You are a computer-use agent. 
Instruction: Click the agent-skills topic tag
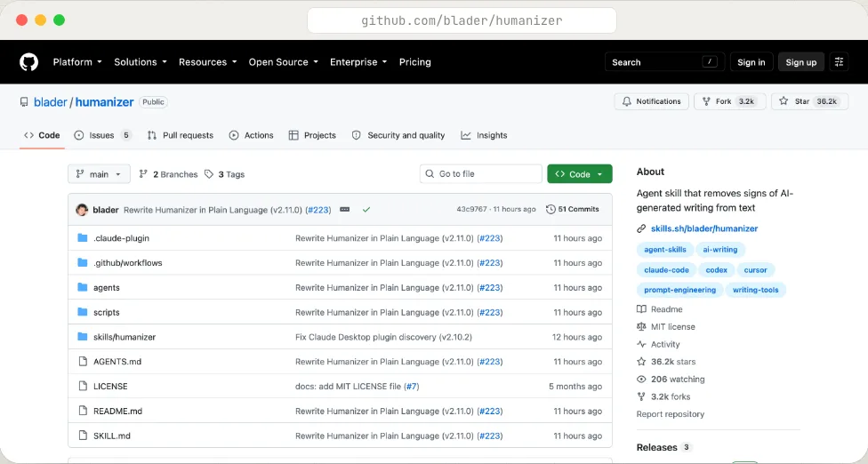665,250
